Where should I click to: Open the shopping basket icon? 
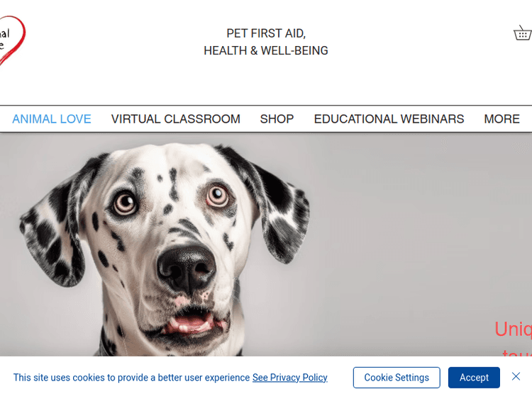(x=523, y=33)
